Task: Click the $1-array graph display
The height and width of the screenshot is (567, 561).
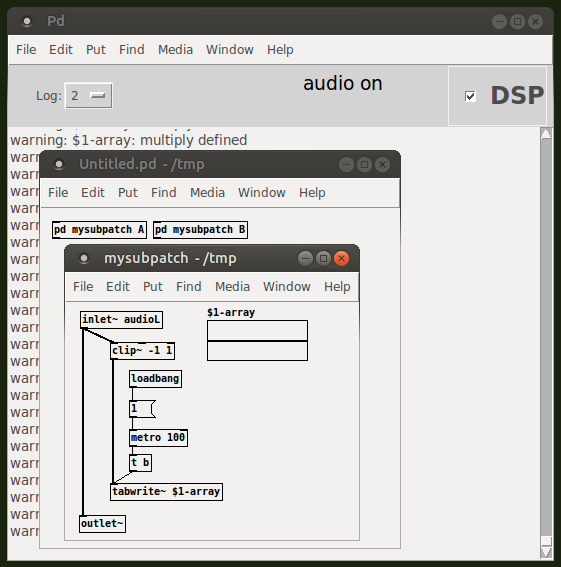Action: tap(258, 340)
